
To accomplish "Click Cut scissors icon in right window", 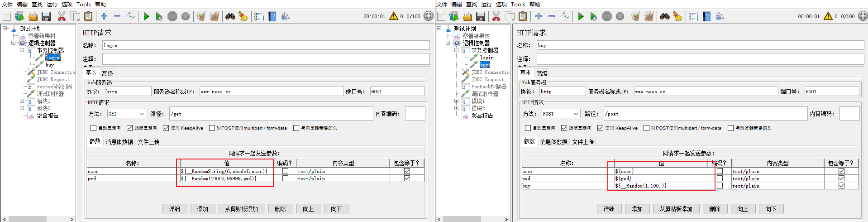I will [x=496, y=16].
